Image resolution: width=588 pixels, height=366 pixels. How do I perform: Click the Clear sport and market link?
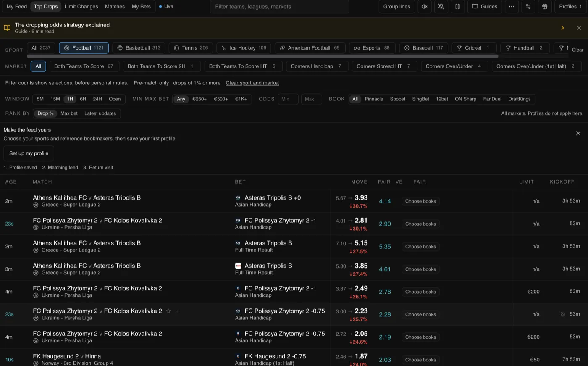[252, 83]
